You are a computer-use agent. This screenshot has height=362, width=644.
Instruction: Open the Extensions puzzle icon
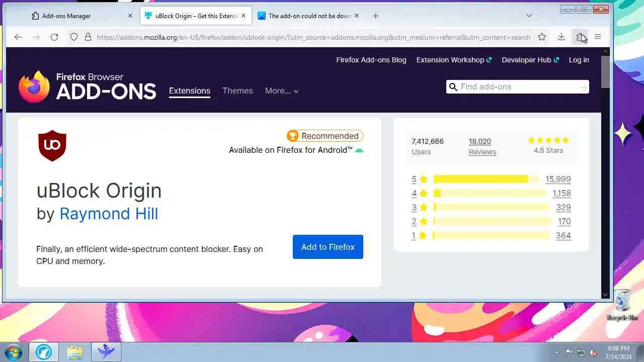[x=580, y=37]
